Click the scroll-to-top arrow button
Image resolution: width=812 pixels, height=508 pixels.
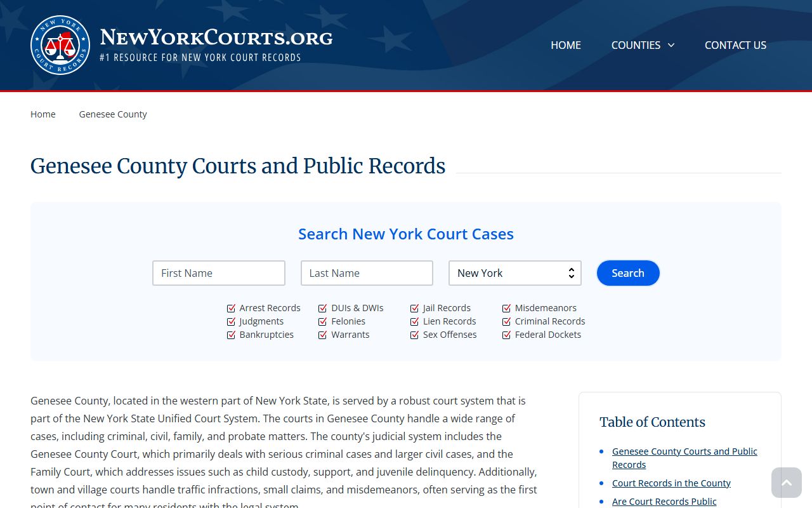point(787,483)
